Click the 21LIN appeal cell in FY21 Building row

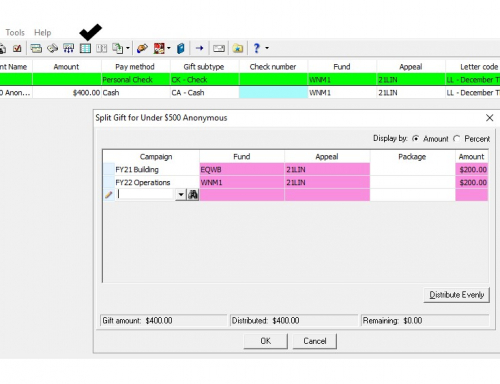pyautogui.click(x=327, y=169)
